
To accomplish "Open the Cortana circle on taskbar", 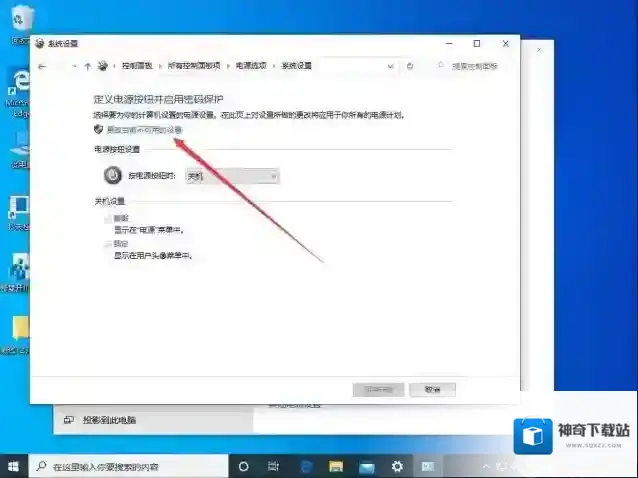I will [x=242, y=466].
